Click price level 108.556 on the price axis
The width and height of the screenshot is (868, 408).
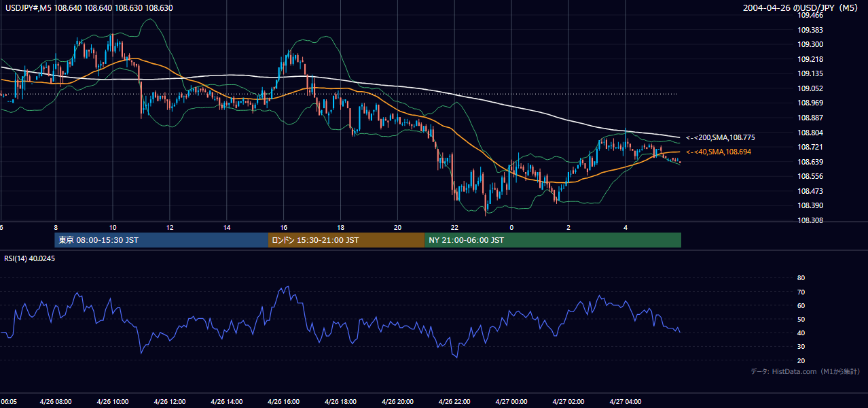(810, 176)
